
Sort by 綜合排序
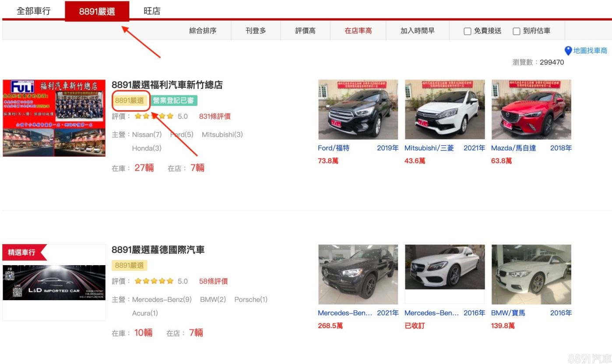(203, 31)
